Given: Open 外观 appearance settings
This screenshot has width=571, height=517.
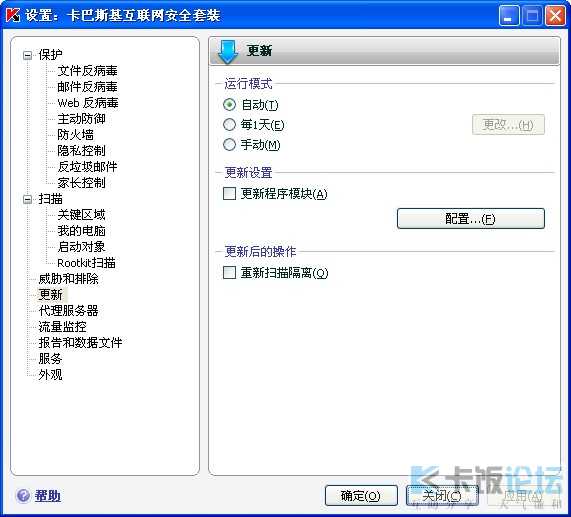Looking at the screenshot, I should (50, 375).
